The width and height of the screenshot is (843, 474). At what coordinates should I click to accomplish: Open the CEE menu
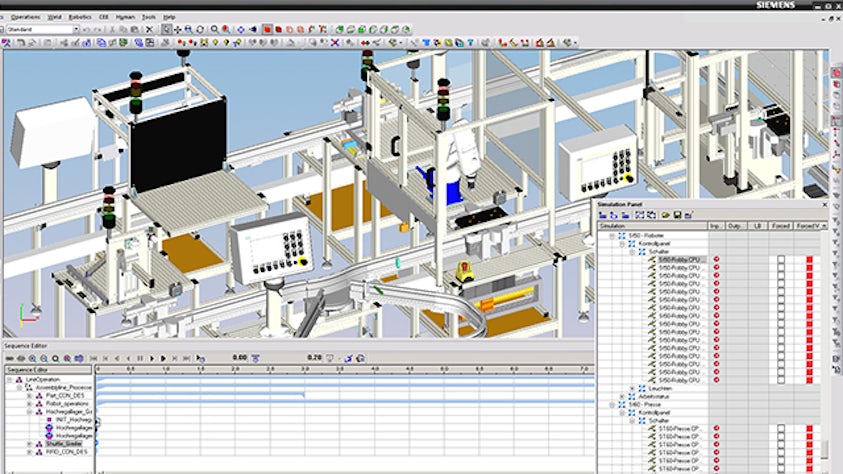103,17
